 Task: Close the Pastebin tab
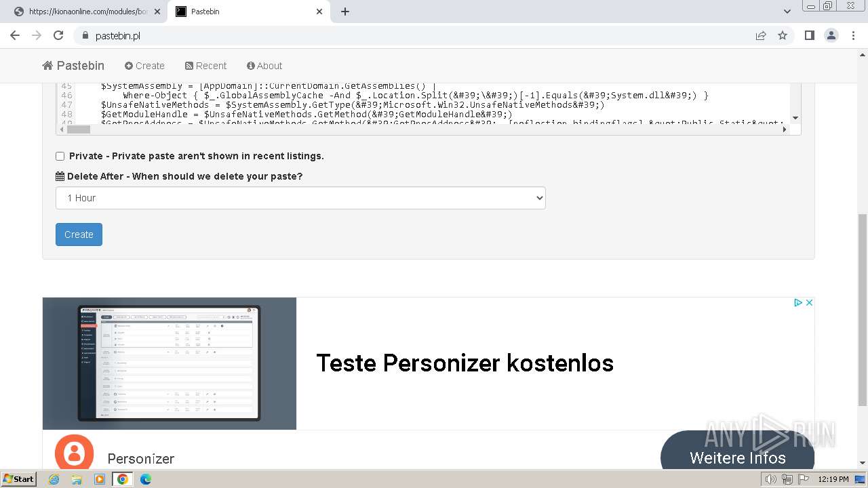[320, 12]
